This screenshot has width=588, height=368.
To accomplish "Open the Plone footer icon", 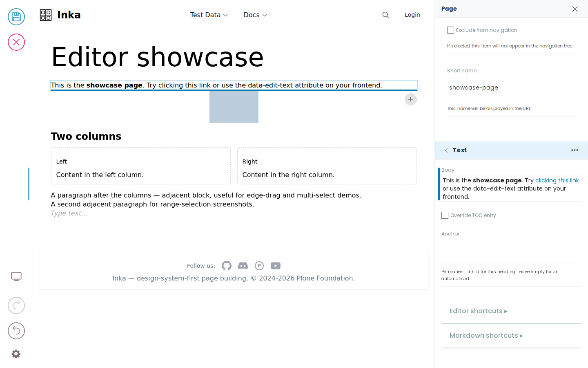I will 259,266.
